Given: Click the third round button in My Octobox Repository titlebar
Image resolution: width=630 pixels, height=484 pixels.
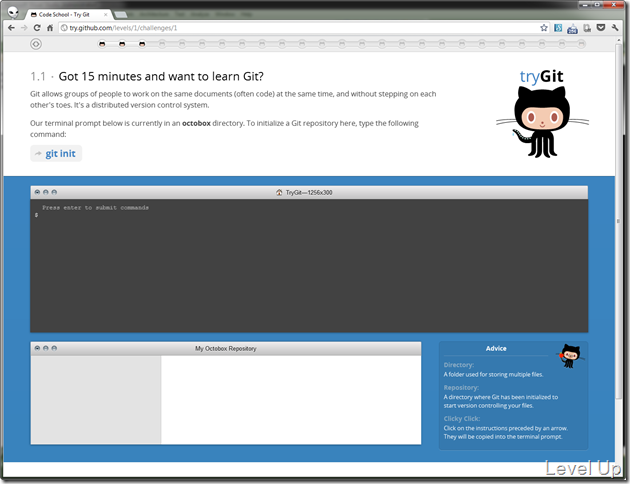Looking at the screenshot, I should click(x=54, y=348).
